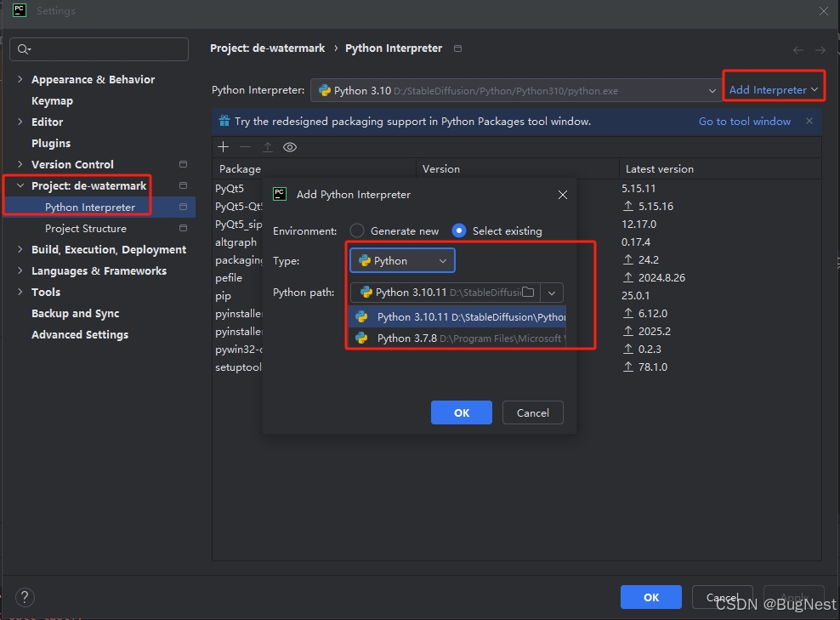
Task: Click upgrade arrow icon beside 2024.8.26
Action: pos(628,277)
